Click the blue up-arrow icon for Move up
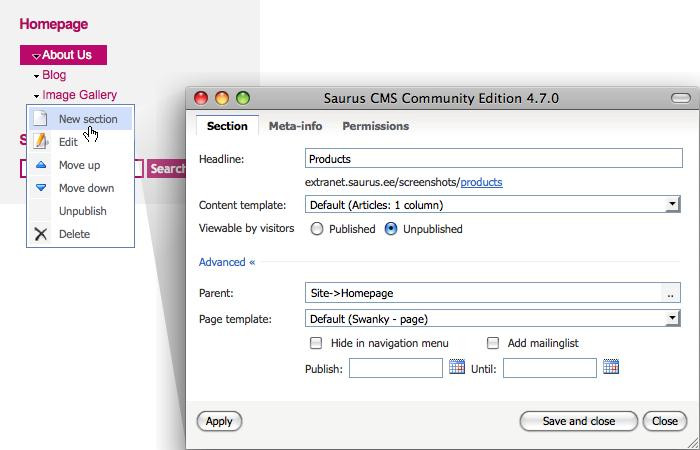 [41, 165]
